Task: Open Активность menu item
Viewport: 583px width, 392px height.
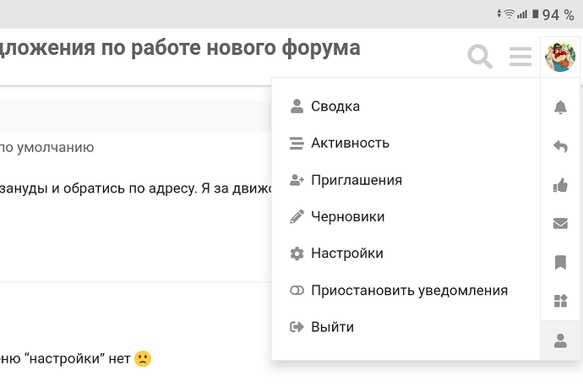Action: (x=406, y=143)
